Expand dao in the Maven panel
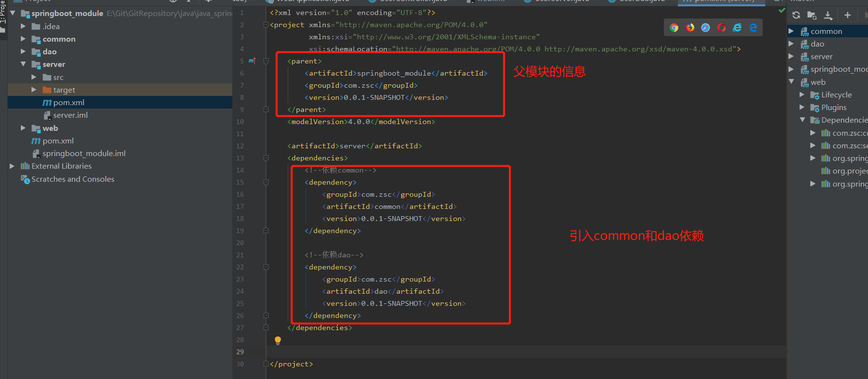Screen dimensions: 868x379 (x=791, y=44)
